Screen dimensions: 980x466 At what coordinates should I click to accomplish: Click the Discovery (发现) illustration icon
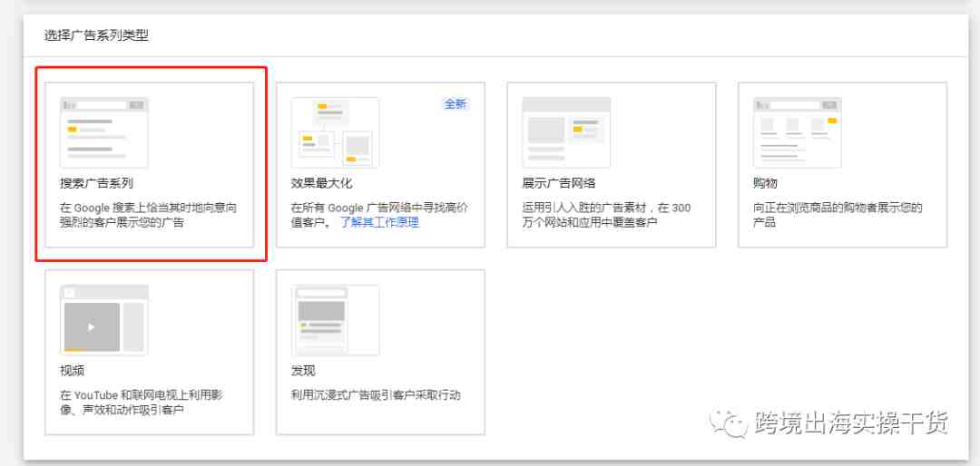coord(335,320)
